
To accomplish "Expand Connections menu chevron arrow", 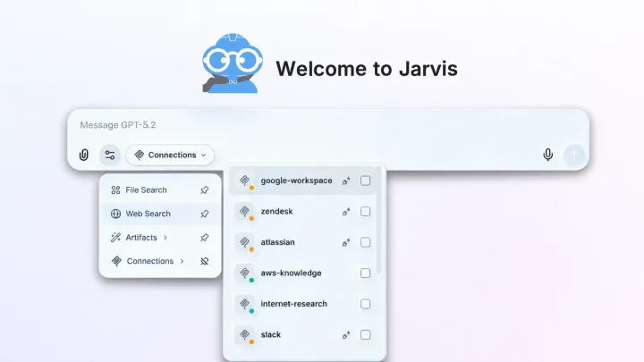I will coord(182,261).
